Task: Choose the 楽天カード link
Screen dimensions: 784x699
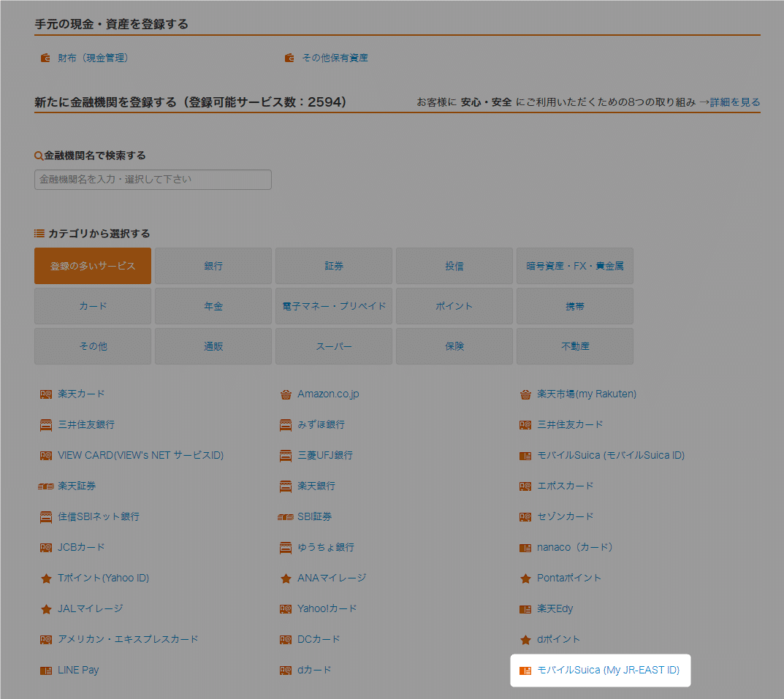Action: [81, 394]
